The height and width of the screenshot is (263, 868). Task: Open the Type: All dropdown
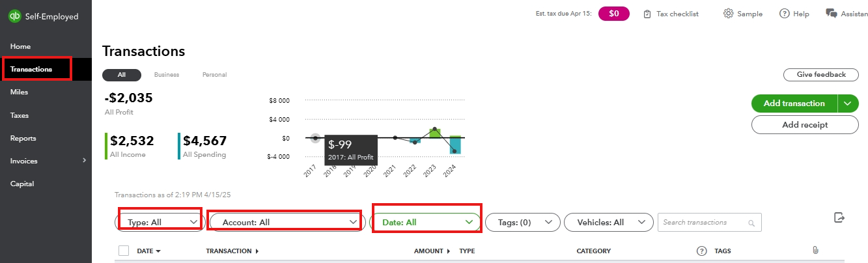click(x=159, y=222)
